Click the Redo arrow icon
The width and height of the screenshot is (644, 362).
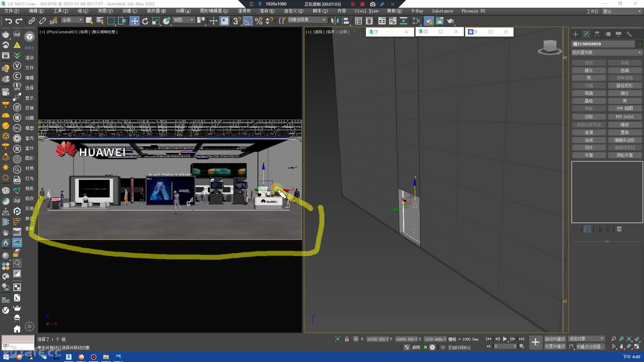[x=19, y=21]
